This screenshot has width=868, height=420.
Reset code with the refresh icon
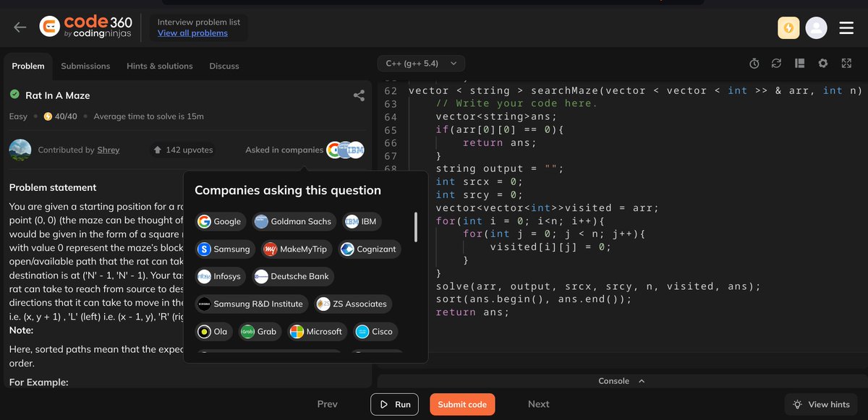776,64
